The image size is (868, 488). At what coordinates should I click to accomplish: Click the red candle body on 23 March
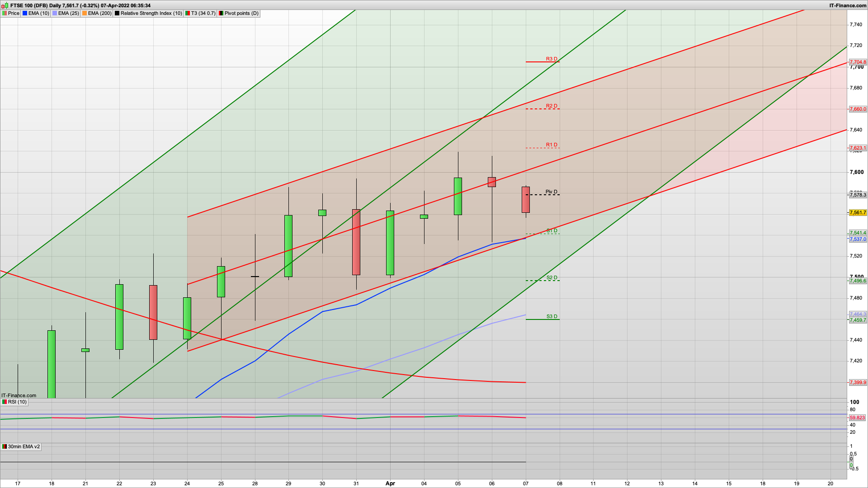click(x=153, y=312)
